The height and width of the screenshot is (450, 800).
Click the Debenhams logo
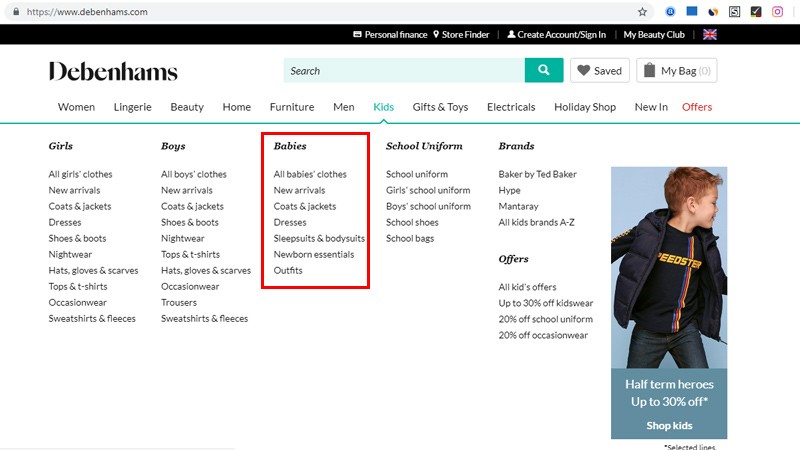pos(113,71)
